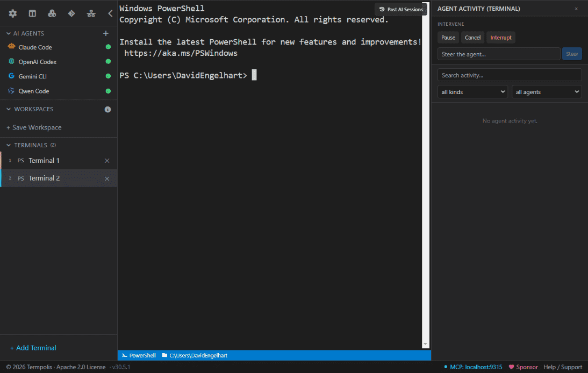Click the MCP localhost:9315 link
Screen dimensions: 588x373
[476, 367]
